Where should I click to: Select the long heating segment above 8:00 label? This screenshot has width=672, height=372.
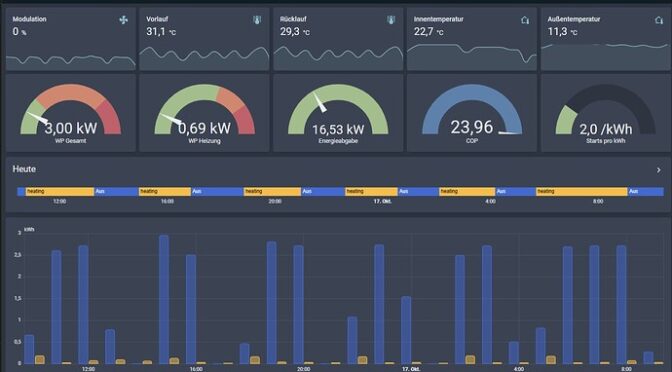point(582,192)
